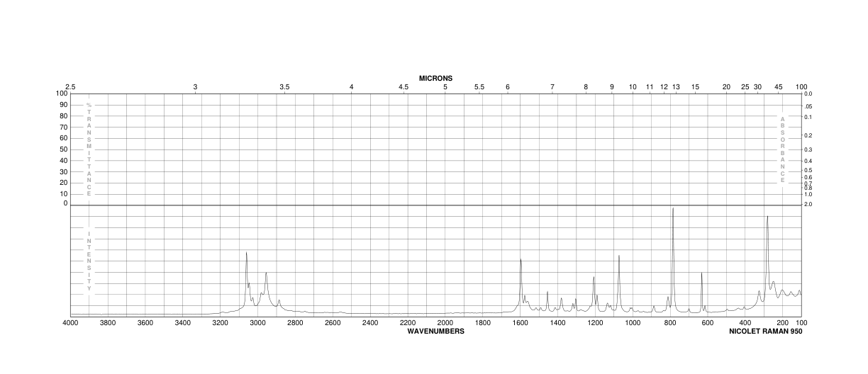Click the 15 microns tick label
This screenshot has height=374, width=868.
[696, 87]
